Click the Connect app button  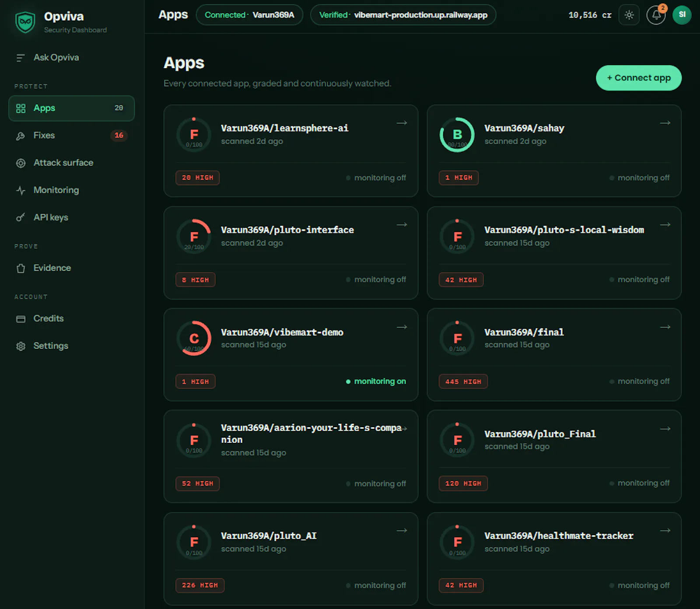(638, 78)
